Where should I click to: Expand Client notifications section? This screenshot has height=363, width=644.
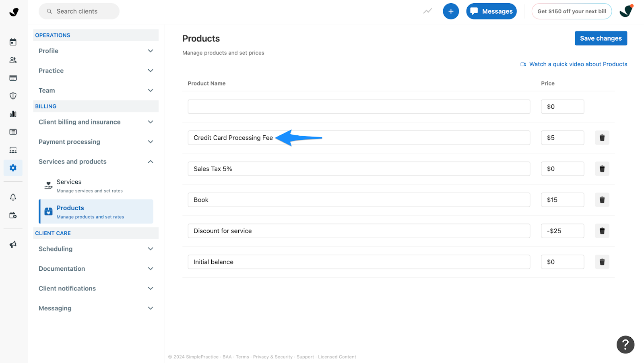click(96, 288)
